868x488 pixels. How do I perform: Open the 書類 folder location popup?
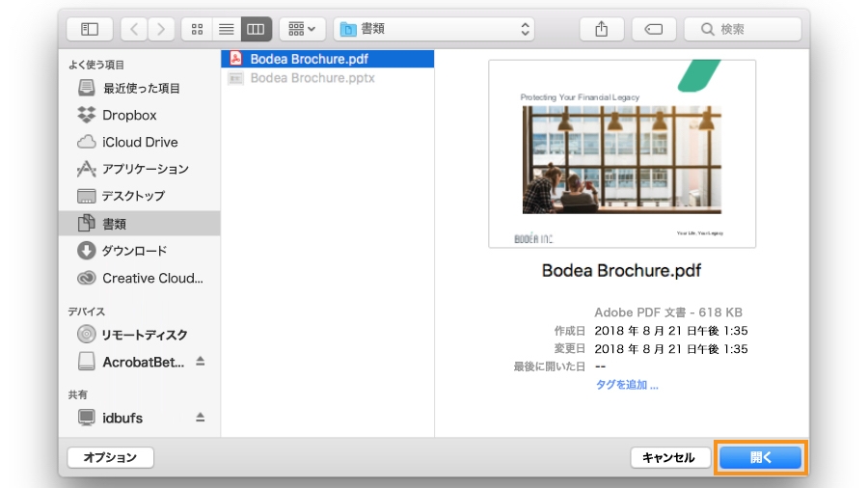[435, 29]
